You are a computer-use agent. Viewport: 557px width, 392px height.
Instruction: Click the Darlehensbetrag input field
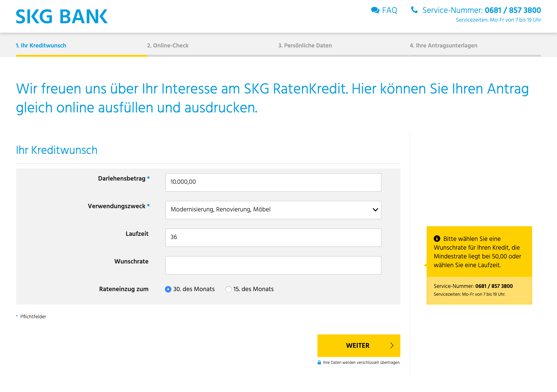(x=273, y=182)
